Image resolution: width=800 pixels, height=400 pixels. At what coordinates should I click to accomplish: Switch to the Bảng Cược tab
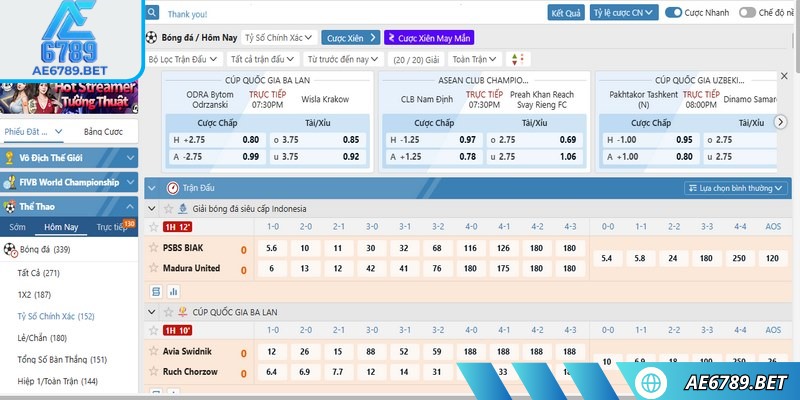[102, 131]
